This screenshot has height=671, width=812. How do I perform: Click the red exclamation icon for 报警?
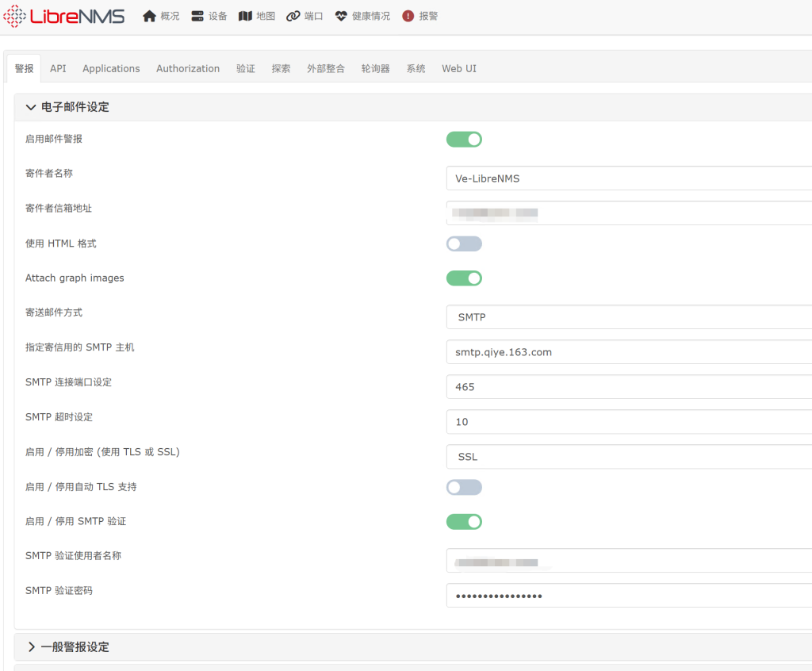point(408,17)
